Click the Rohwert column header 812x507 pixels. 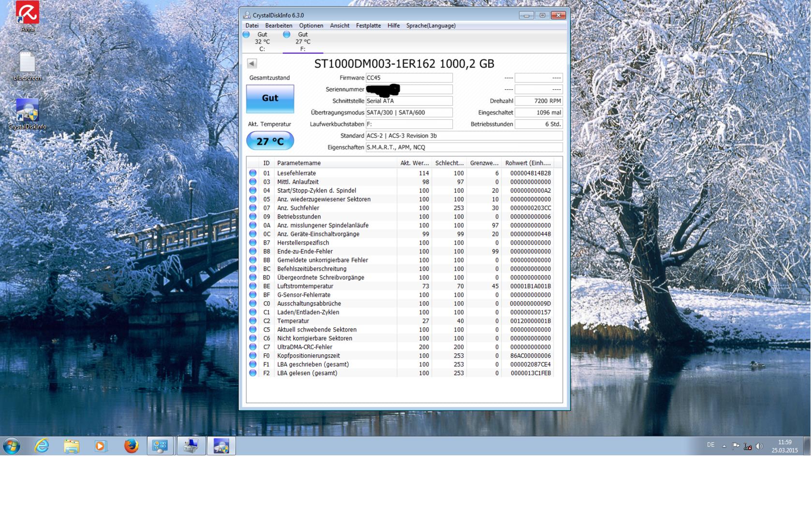[x=528, y=163]
